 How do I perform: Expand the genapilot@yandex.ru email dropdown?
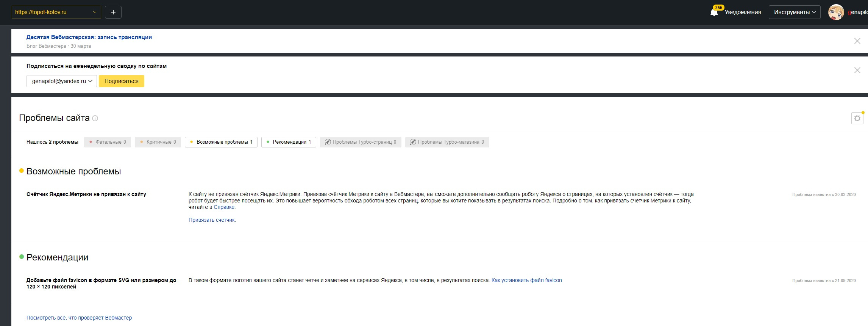click(62, 81)
